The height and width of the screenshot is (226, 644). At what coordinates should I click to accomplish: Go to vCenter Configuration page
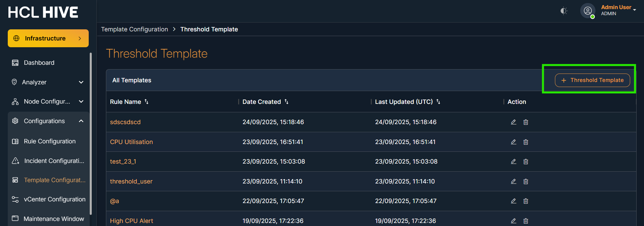54,199
